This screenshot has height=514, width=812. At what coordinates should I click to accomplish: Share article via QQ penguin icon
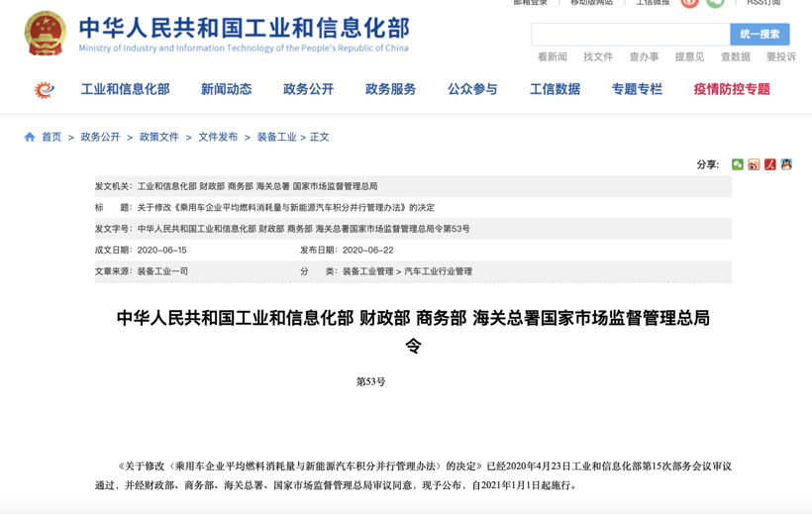click(786, 164)
